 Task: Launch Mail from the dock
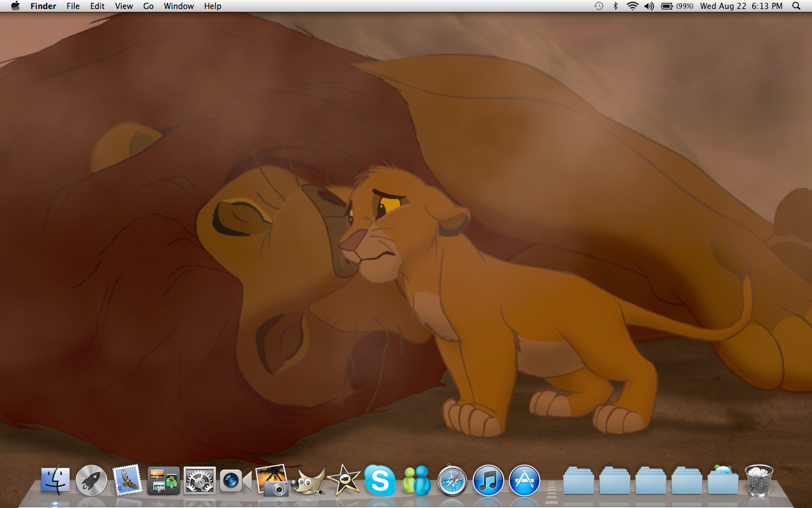tap(127, 480)
